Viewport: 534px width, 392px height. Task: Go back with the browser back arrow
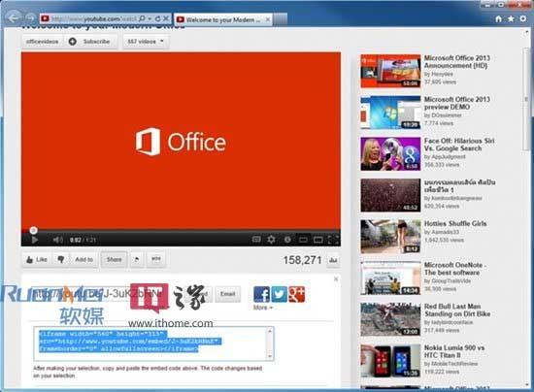[14, 17]
